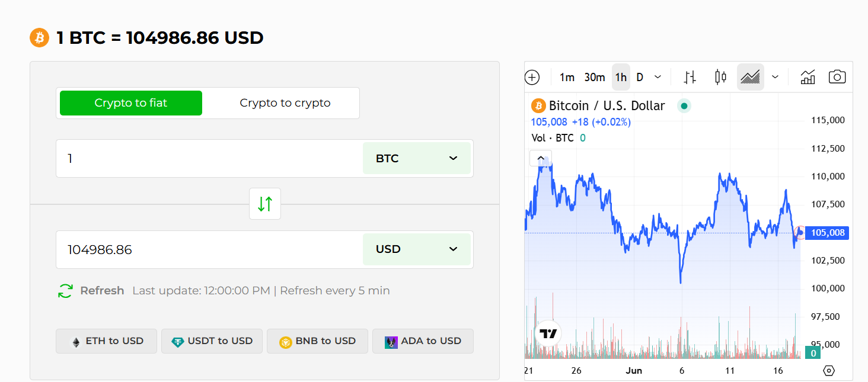
Task: Take a chart snapshot with the camera icon
Action: (x=837, y=76)
